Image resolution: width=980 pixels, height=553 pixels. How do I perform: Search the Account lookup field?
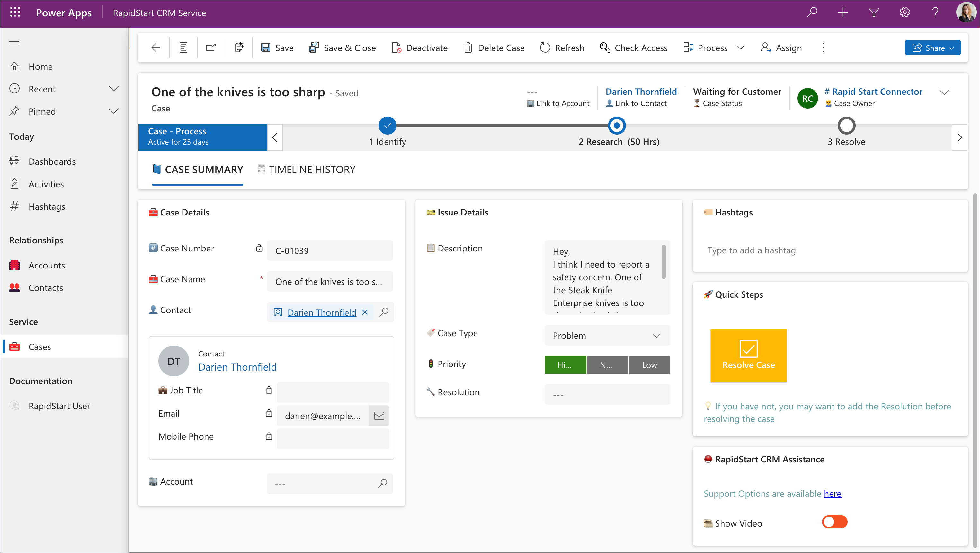[382, 483]
